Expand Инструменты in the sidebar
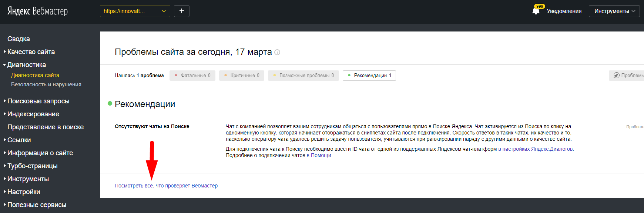 tap(28, 179)
